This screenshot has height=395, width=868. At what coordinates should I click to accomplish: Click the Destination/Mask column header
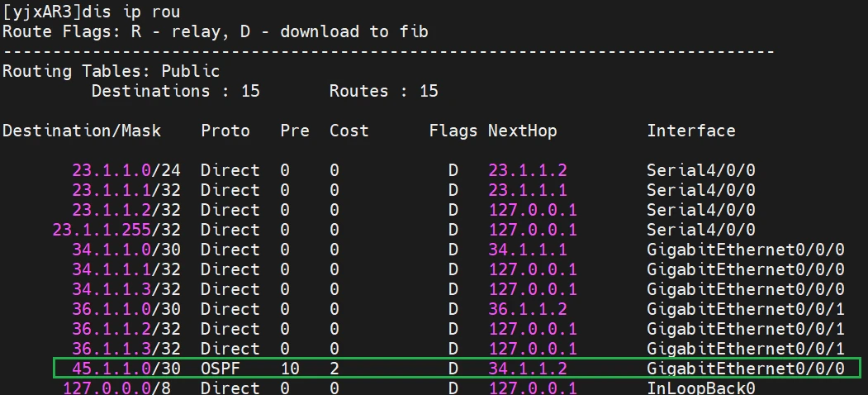pos(82,131)
